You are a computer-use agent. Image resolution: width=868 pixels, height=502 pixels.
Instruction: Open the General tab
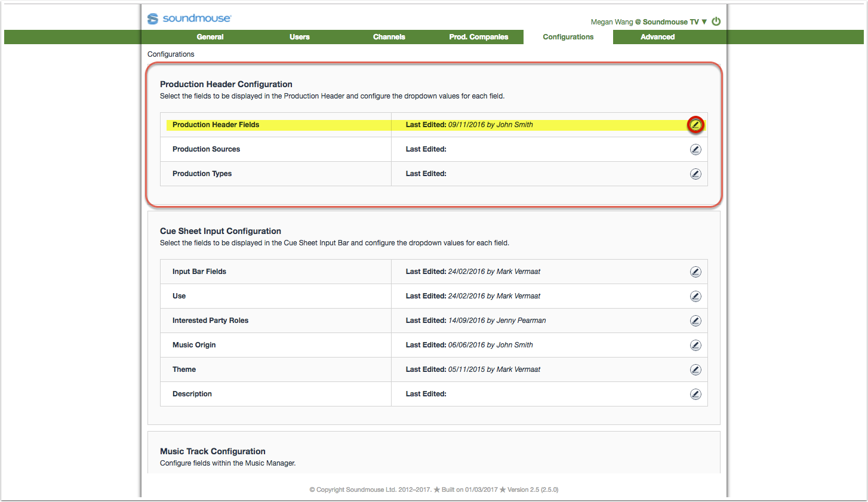[210, 37]
